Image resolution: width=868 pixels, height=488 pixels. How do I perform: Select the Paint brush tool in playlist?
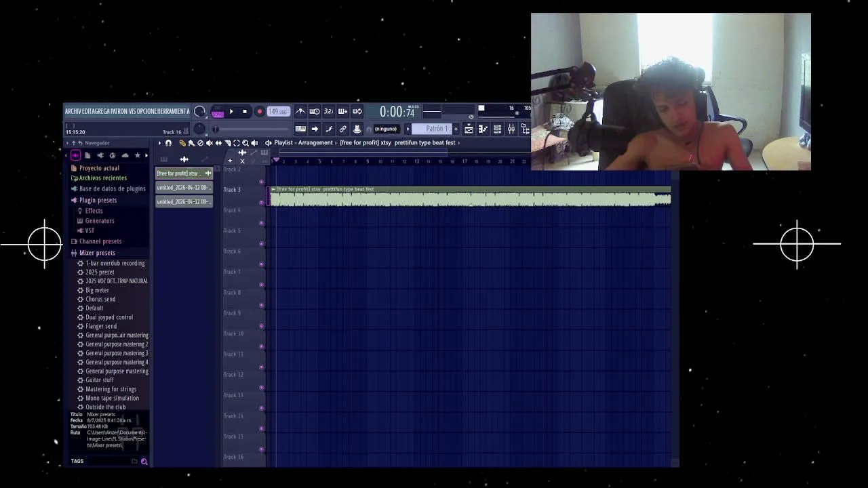coord(191,143)
